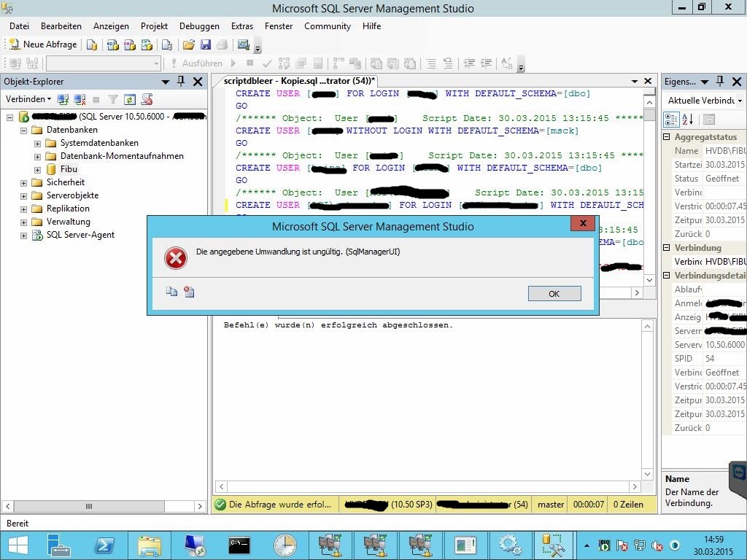Click the comment out lines icon
747x560 pixels.
coord(431,63)
